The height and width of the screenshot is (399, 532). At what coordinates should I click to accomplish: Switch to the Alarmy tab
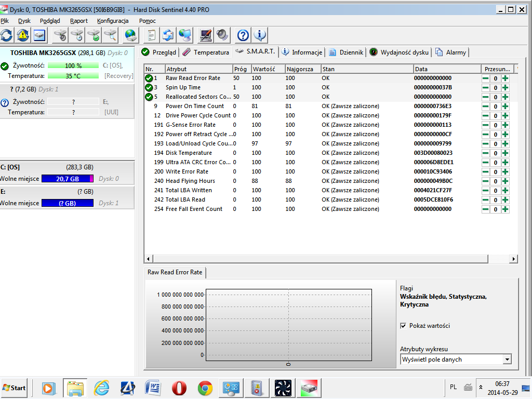click(x=450, y=52)
